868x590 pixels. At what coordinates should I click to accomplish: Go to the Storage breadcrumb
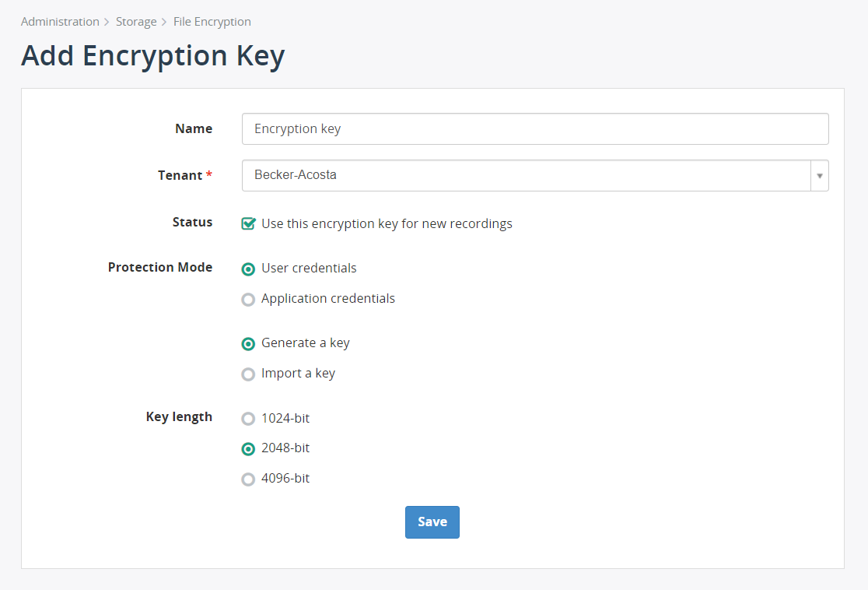pyautogui.click(x=136, y=22)
